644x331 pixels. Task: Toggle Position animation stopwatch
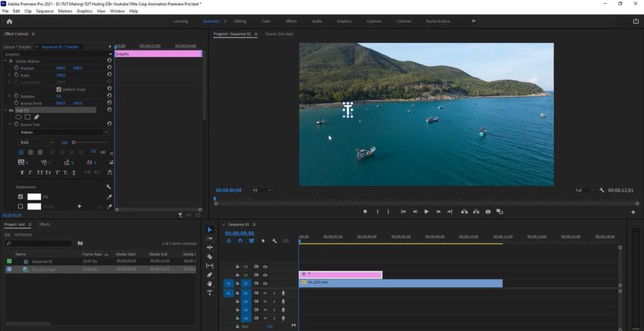click(16, 68)
